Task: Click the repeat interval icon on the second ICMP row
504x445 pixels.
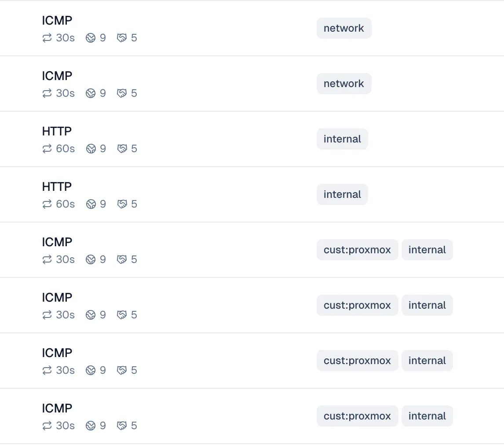Action: pos(47,93)
